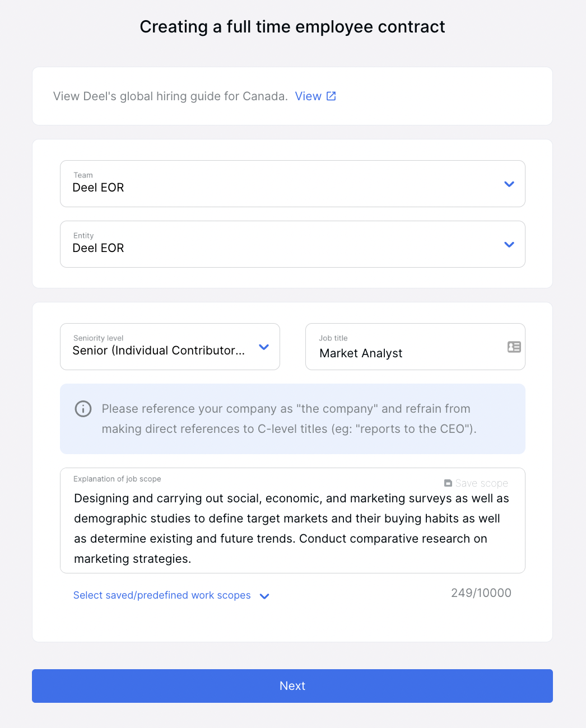586x728 pixels.
Task: Click the info circle icon in notice
Action: pyautogui.click(x=83, y=409)
